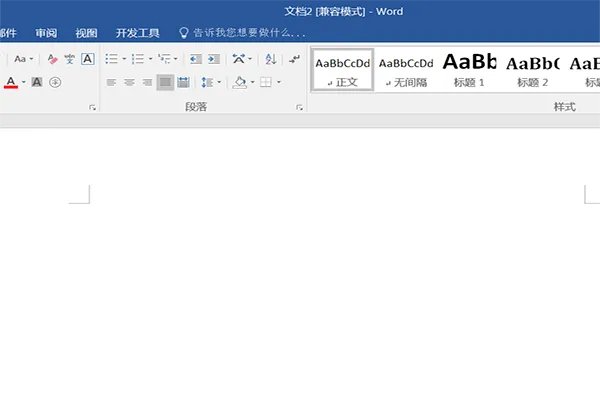This screenshot has height=400, width=600.
Task: Toggle show paragraph marks
Action: click(x=294, y=59)
